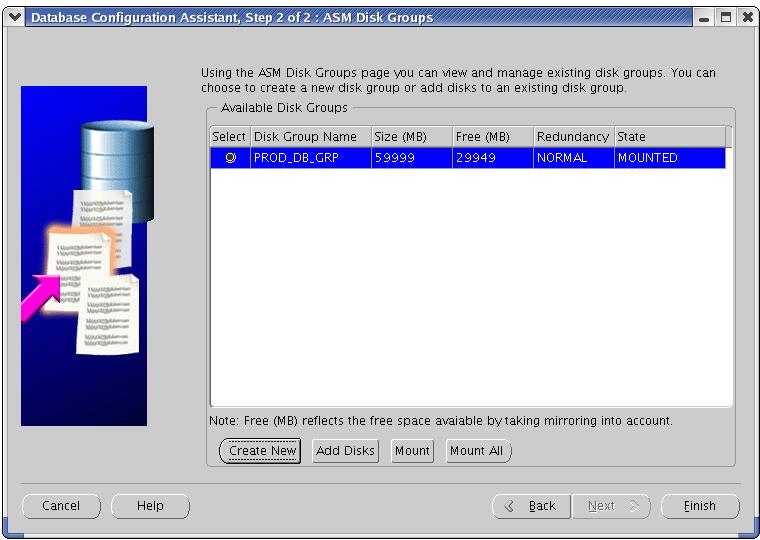
Task: Close the assistant window
Action: pyautogui.click(x=746, y=17)
